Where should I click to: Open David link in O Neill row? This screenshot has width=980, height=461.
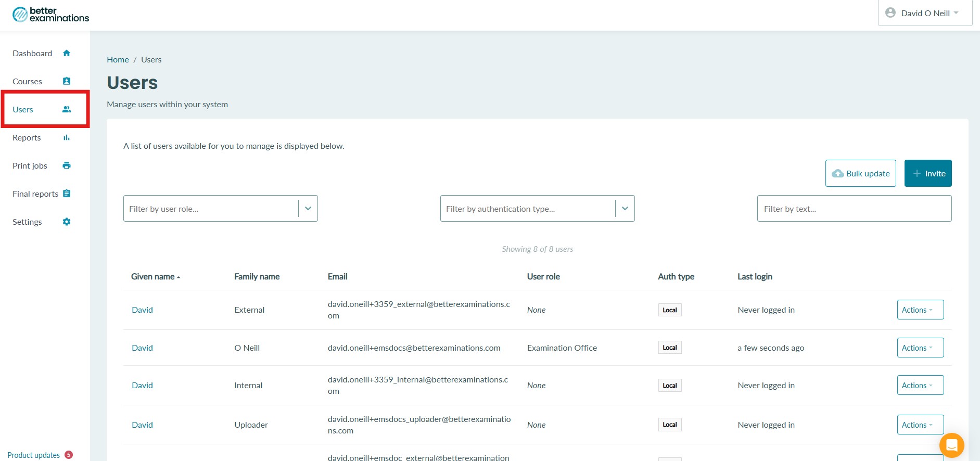[x=142, y=348]
